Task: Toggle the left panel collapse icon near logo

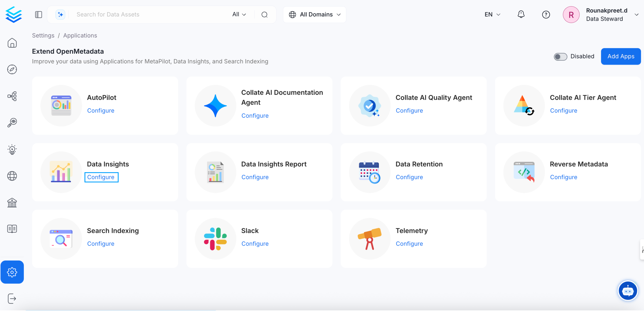Action: (39, 14)
